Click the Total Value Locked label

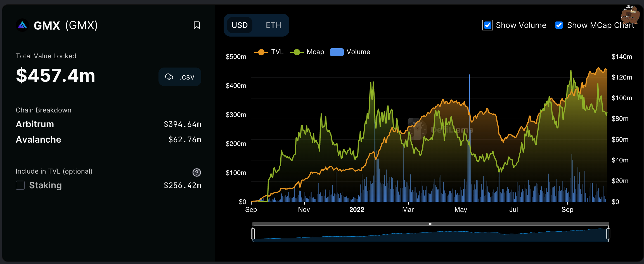[x=46, y=56]
